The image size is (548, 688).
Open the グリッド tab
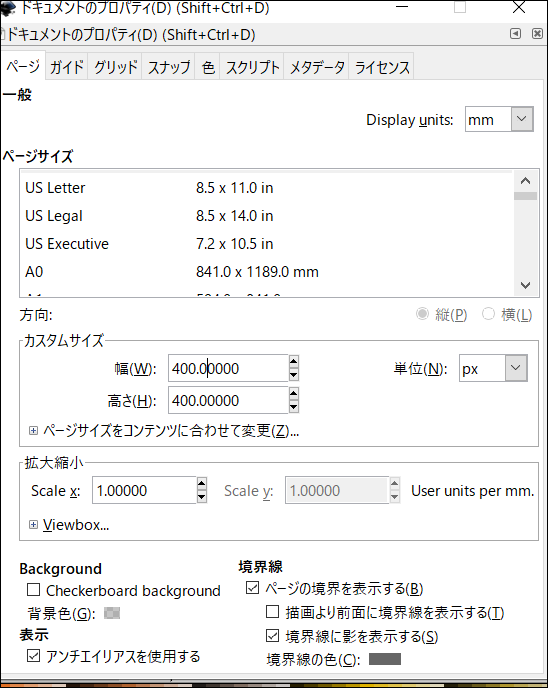click(115, 67)
